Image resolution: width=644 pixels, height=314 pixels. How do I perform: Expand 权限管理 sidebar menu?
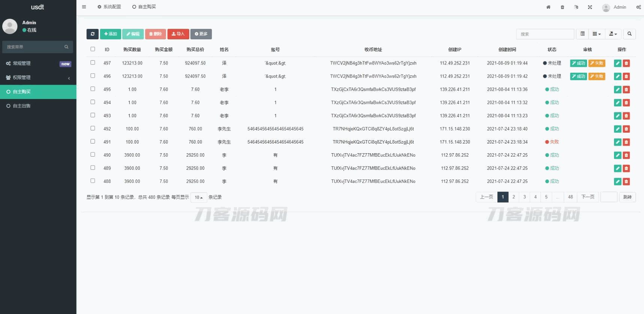point(37,78)
